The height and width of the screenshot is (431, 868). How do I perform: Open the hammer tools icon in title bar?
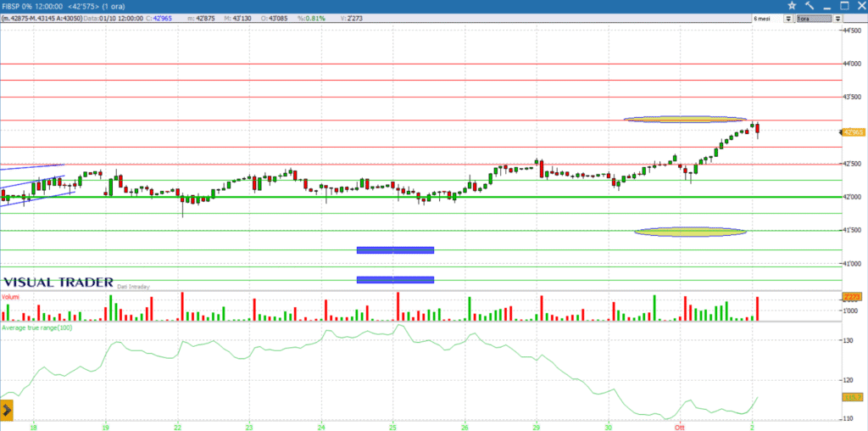(809, 6)
